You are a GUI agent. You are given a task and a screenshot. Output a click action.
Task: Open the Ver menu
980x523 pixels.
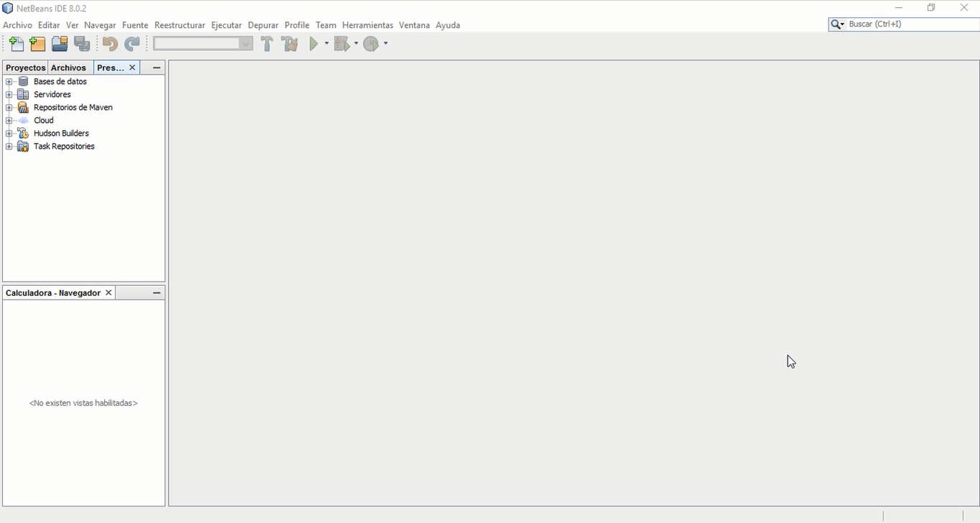[x=72, y=25]
